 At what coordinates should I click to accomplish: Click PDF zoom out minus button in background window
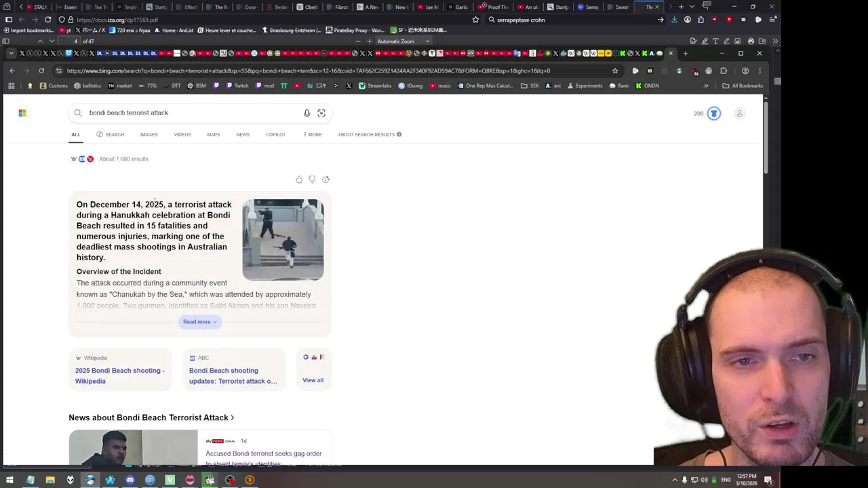[357, 41]
